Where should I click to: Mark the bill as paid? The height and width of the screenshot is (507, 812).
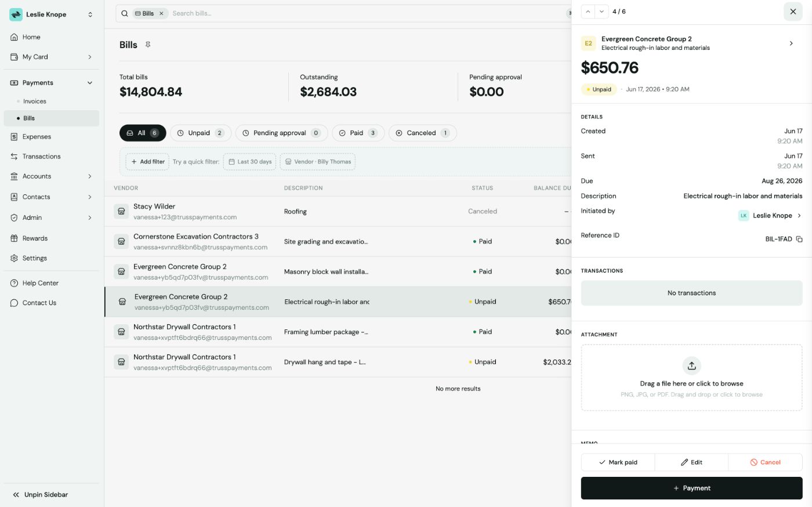point(618,462)
